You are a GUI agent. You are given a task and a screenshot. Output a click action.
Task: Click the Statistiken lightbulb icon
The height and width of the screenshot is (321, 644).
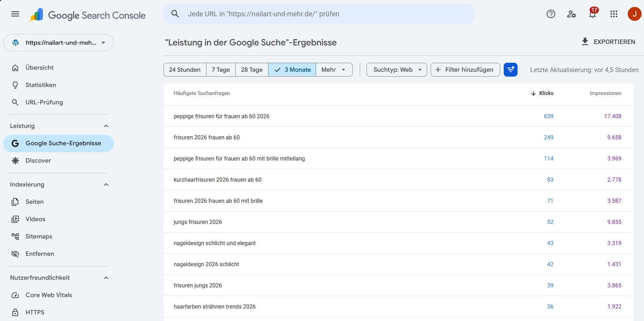pos(15,85)
